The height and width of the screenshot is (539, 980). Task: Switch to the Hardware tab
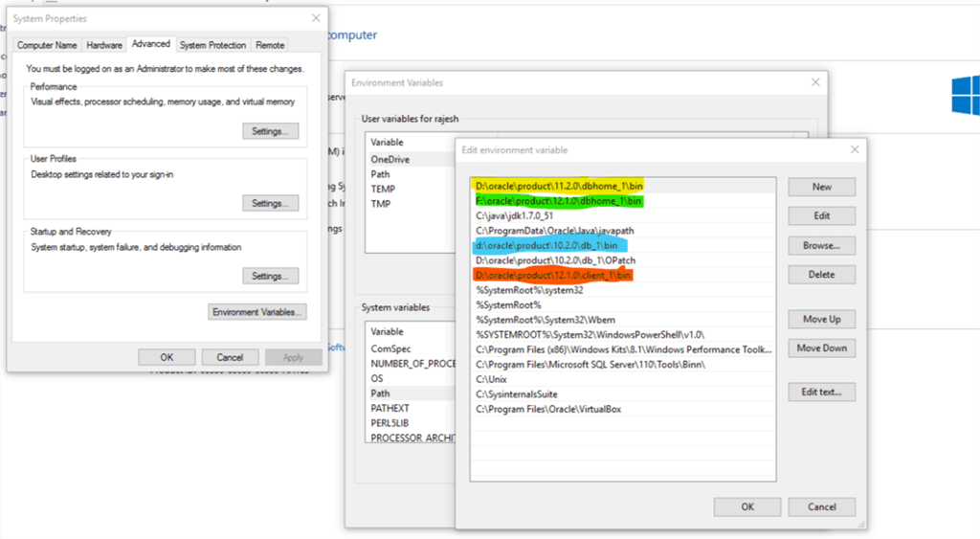pos(103,45)
